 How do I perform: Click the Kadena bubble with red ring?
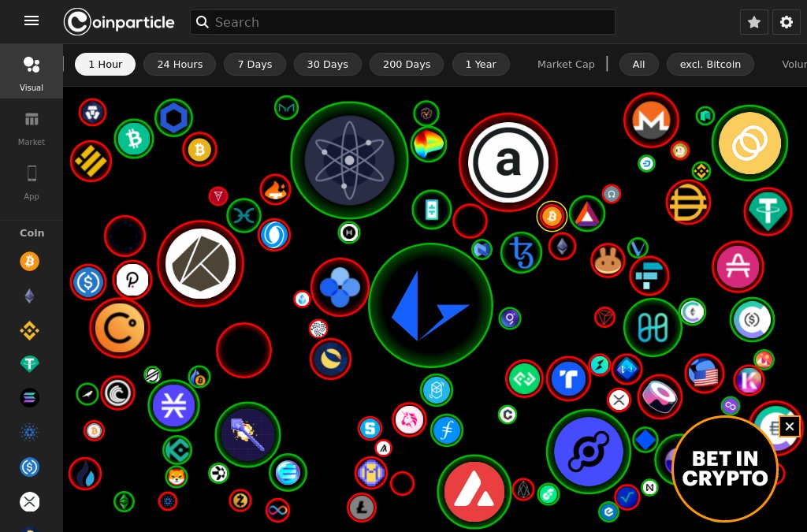point(200,264)
